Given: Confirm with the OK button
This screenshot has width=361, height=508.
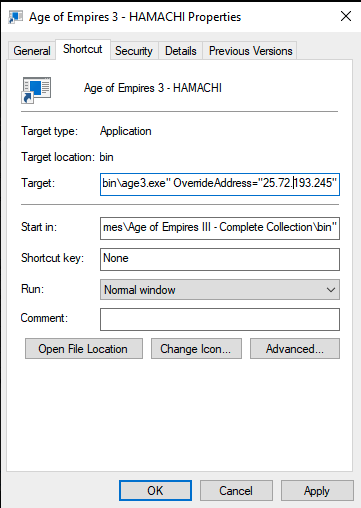Looking at the screenshot, I should [155, 491].
